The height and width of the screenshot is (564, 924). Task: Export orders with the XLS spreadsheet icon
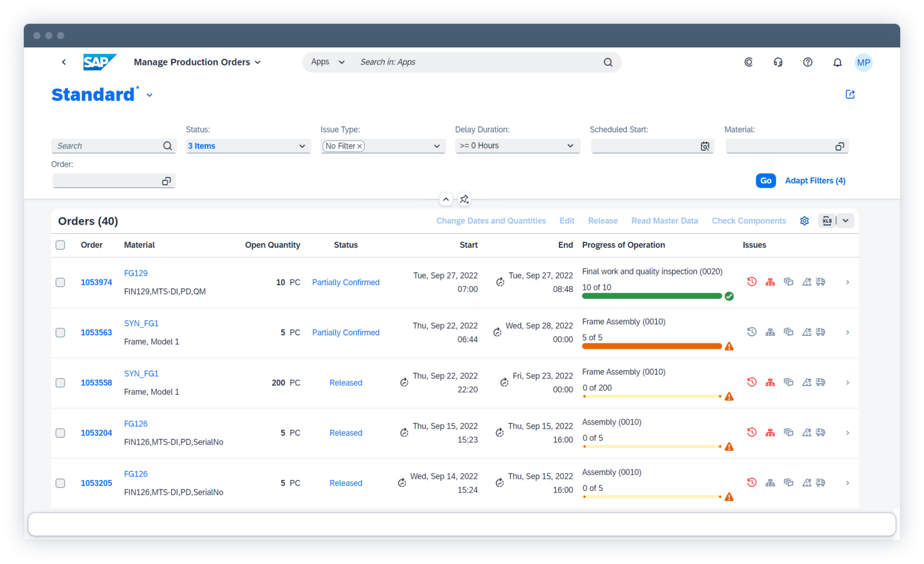[827, 221]
